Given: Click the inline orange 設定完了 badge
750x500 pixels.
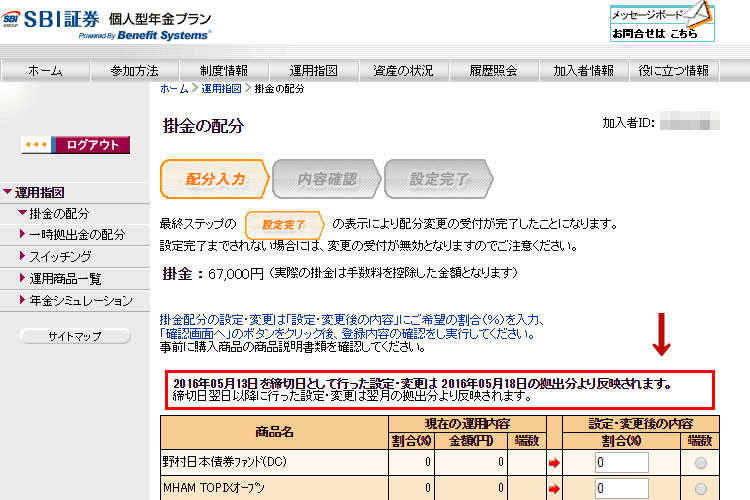Looking at the screenshot, I should [285, 225].
